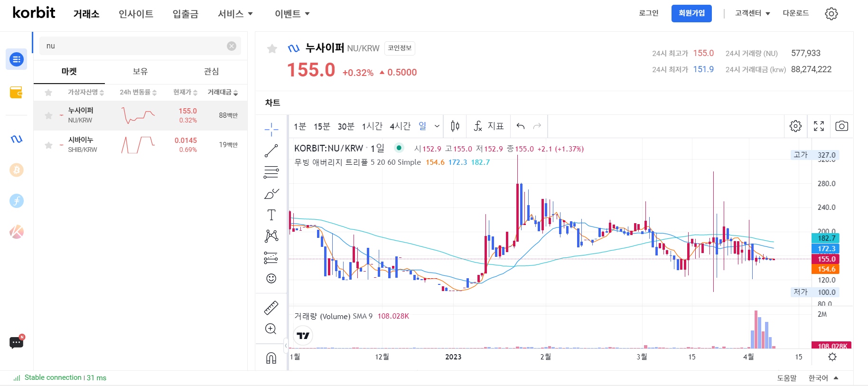Open axis settings gear at chart bottom
This screenshot has width=868, height=386.
click(x=832, y=357)
